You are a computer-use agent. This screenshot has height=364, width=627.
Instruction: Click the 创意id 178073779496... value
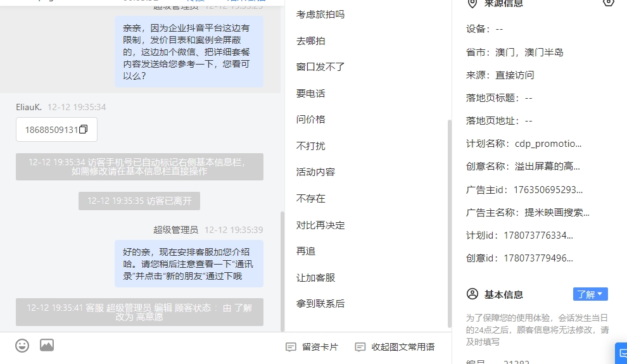pyautogui.click(x=538, y=258)
